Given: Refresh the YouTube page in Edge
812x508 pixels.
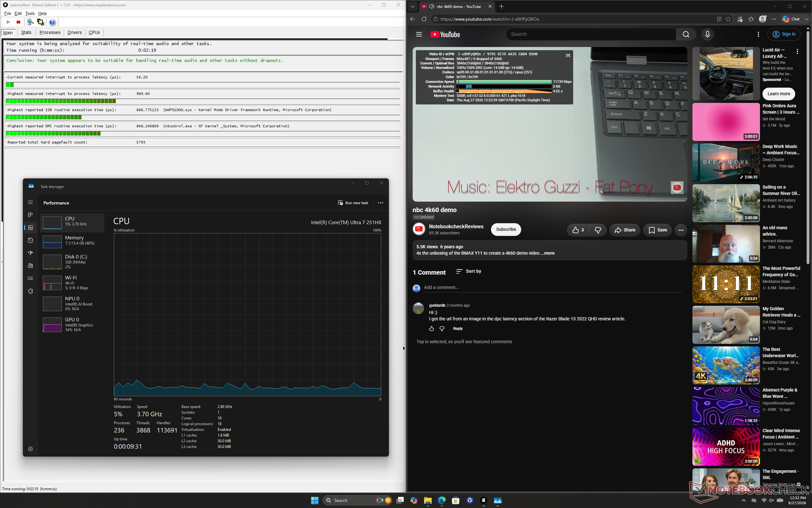Looking at the screenshot, I should (424, 19).
